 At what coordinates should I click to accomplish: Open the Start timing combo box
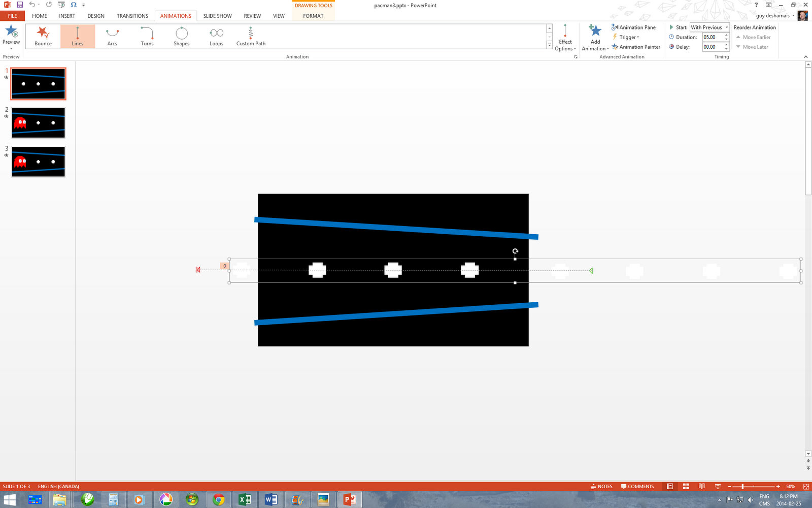(x=709, y=27)
